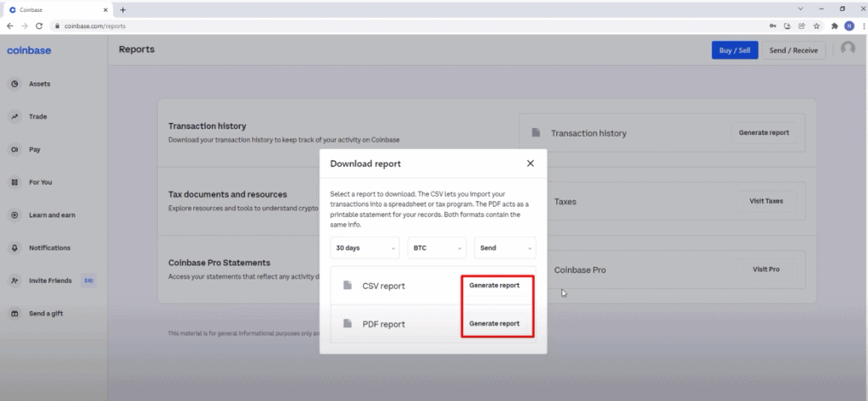Expand the BTC asset dropdown
The height and width of the screenshot is (401, 868).
pos(437,248)
